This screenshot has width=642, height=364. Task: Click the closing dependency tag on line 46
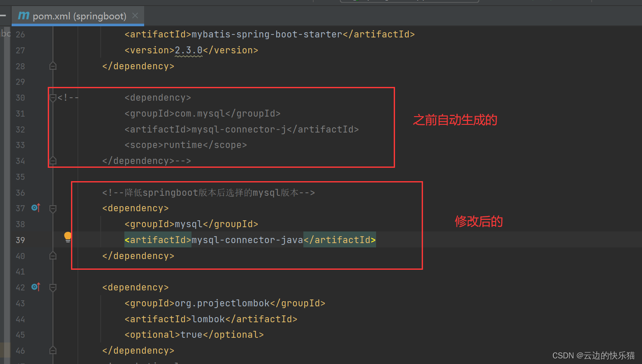click(x=138, y=351)
